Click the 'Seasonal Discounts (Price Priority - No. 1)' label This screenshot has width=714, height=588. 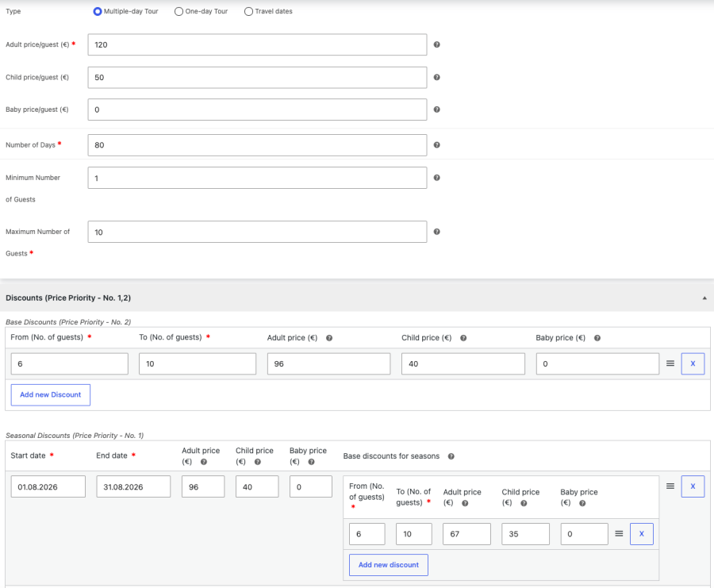click(x=75, y=436)
